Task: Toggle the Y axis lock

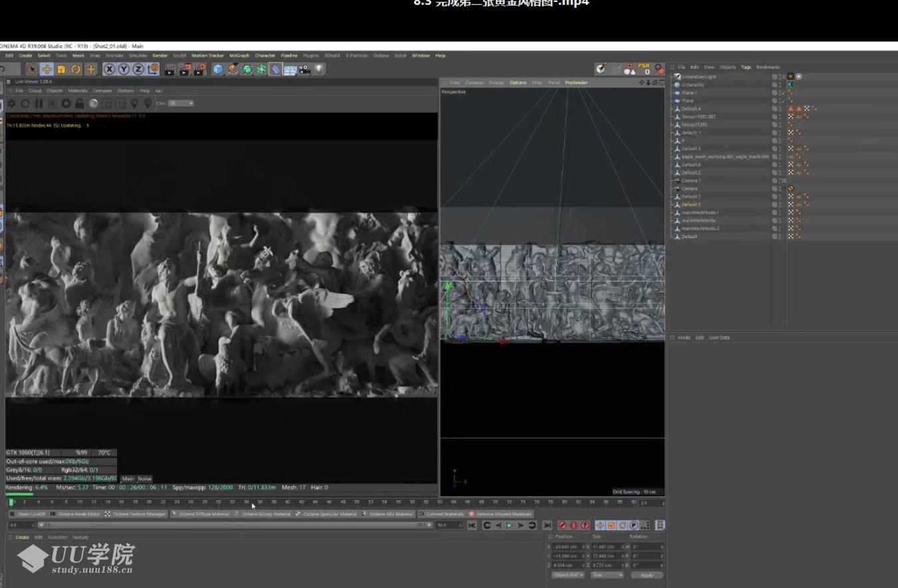Action: pyautogui.click(x=124, y=69)
